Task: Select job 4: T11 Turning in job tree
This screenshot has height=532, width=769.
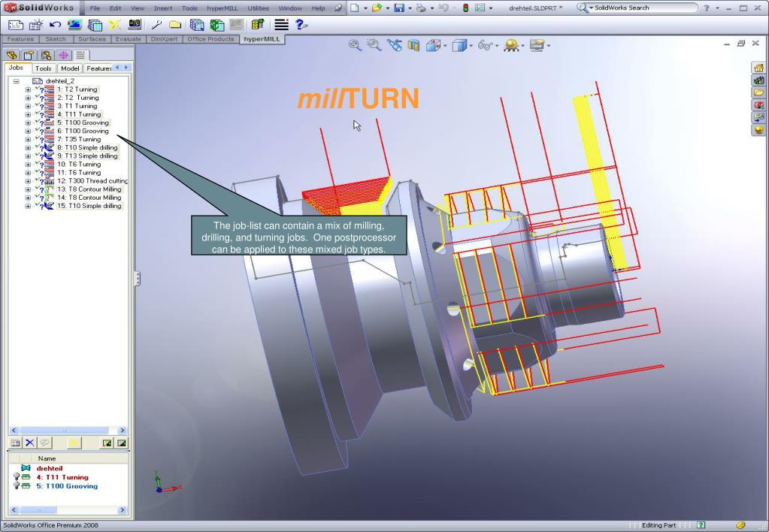Action: click(79, 114)
